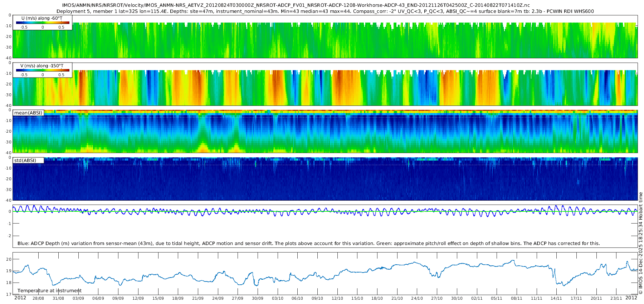Click the vertical IMOS copyright timestamp text
The image size is (644, 304).
click(x=640, y=243)
